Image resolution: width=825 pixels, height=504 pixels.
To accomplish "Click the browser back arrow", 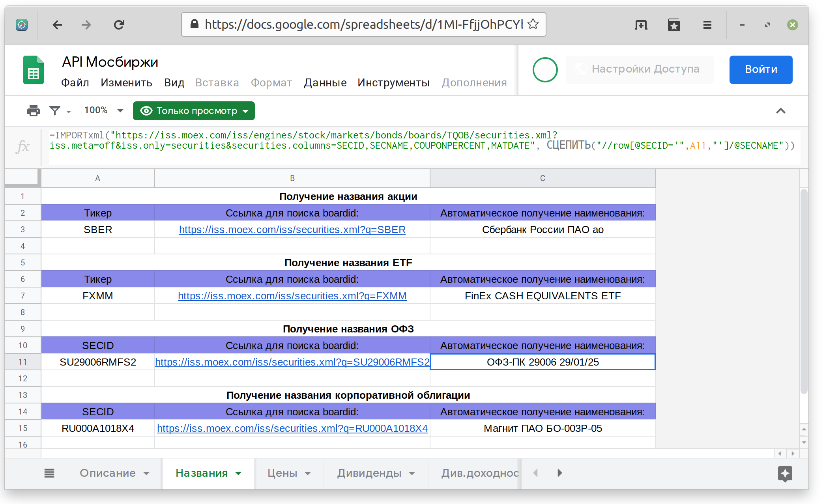I will [57, 25].
